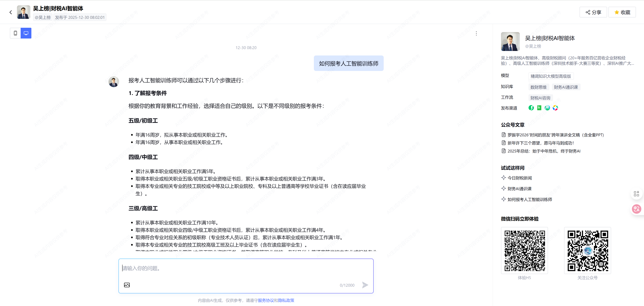644x306 pixels.
Task: Click the 体验H5 QR code
Action: pyautogui.click(x=524, y=250)
